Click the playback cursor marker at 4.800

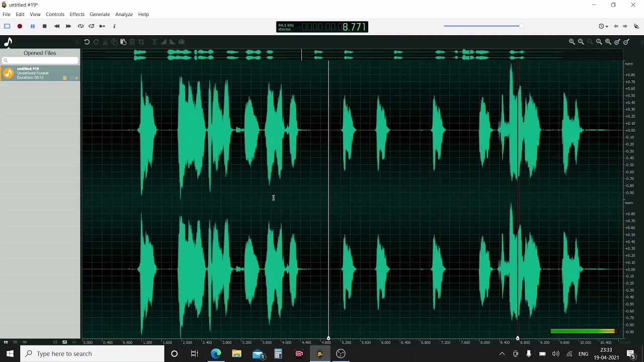[x=329, y=338]
